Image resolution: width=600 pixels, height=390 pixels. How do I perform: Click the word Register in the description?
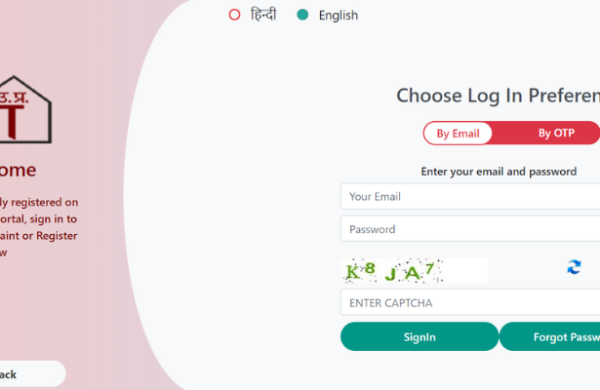(57, 236)
